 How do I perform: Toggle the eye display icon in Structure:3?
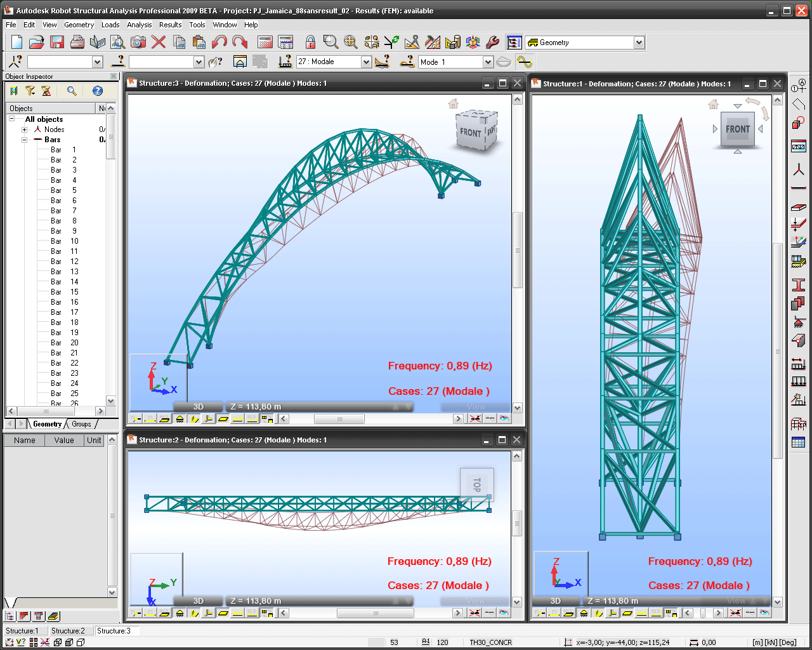(x=504, y=419)
